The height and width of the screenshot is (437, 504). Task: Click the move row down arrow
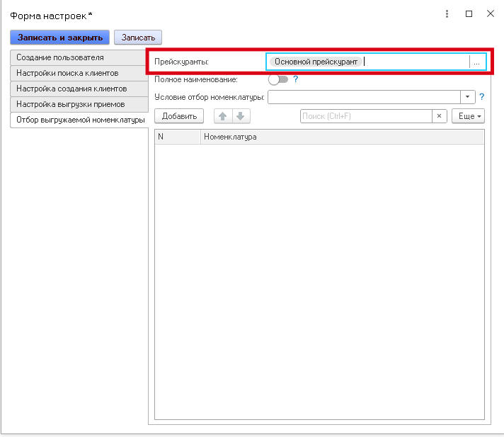[241, 116]
